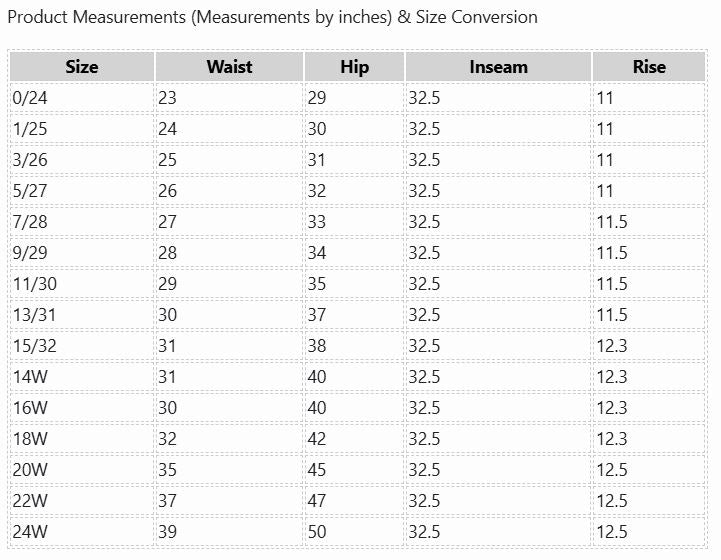721x560 pixels.
Task: Select the Rise column header
Action: [x=649, y=67]
